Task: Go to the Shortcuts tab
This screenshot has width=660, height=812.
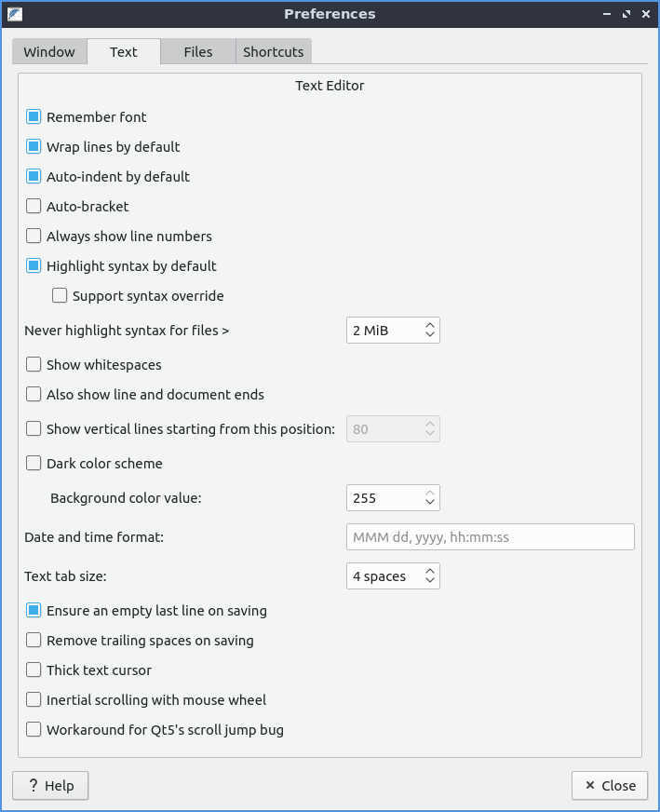Action: (273, 52)
